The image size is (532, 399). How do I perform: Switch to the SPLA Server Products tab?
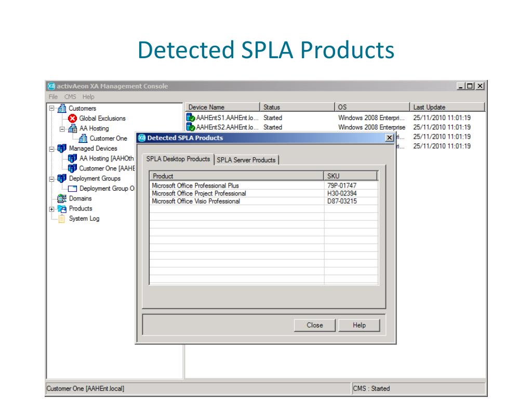point(246,160)
